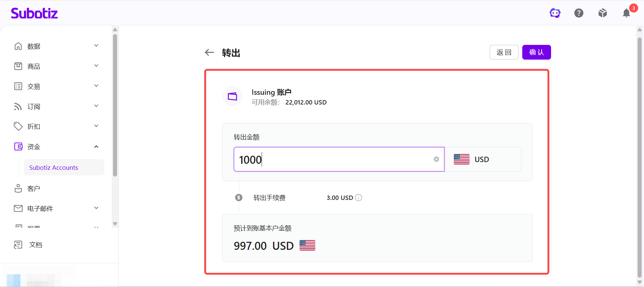
Task: Open the chatbot assistant icon
Action: click(555, 13)
